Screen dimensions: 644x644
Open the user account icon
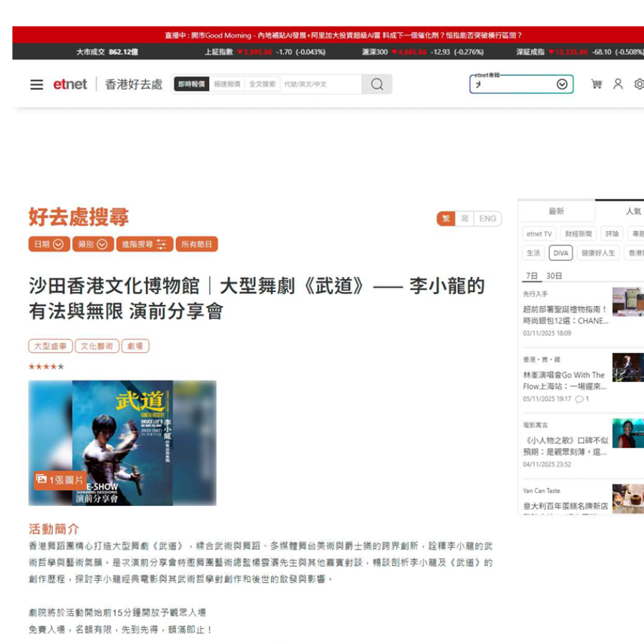pyautogui.click(x=618, y=84)
